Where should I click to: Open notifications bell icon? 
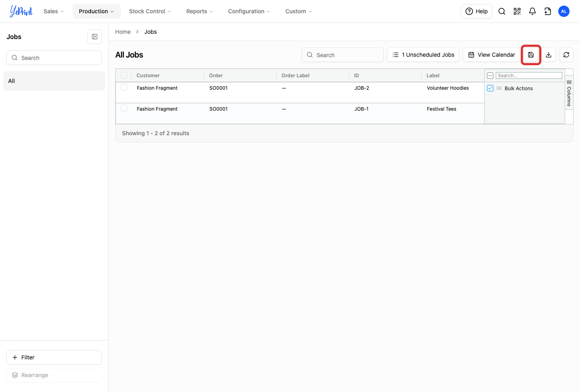point(532,11)
